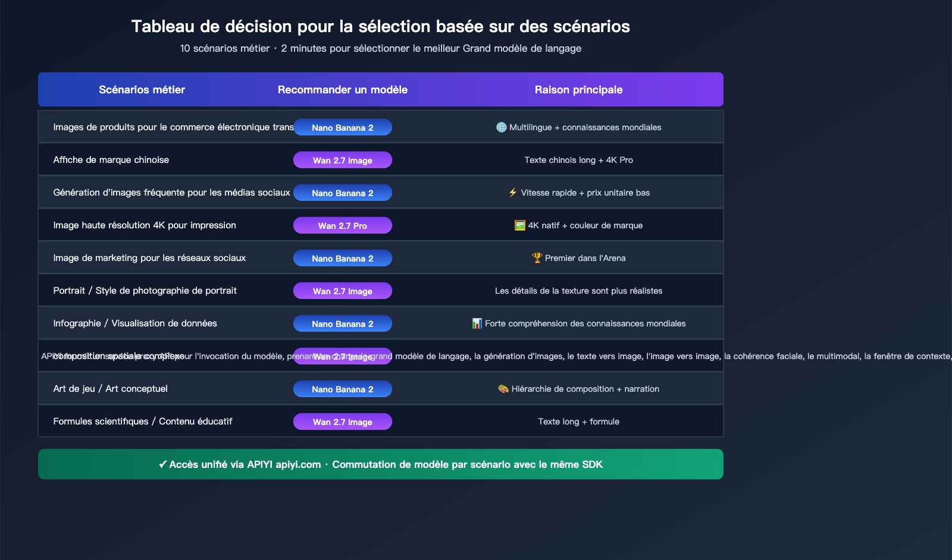Select the Recommander un modèle column header

tap(342, 90)
